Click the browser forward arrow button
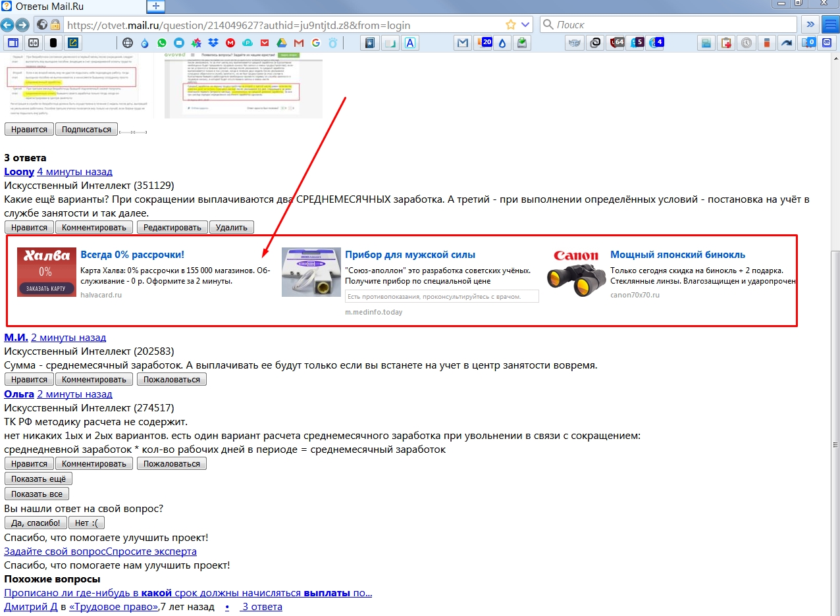The height and width of the screenshot is (616, 840). coord(22,25)
